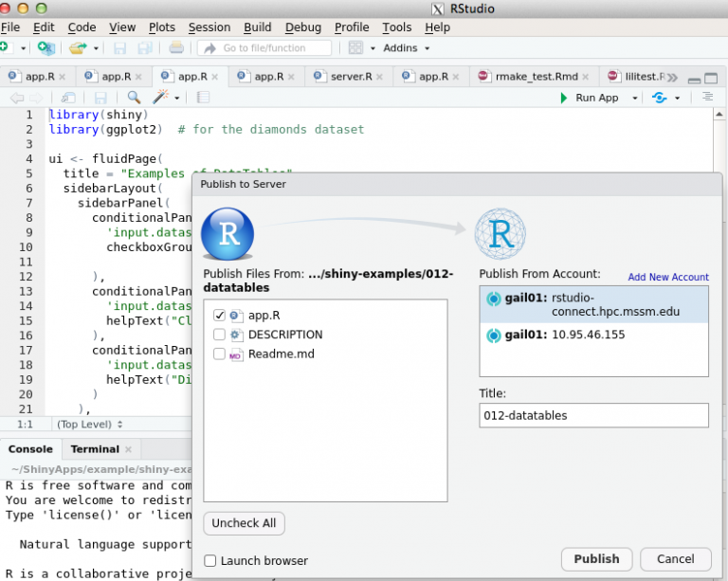Click the Print icon in main toolbar
This screenshot has height=581, width=728.
pyautogui.click(x=176, y=47)
